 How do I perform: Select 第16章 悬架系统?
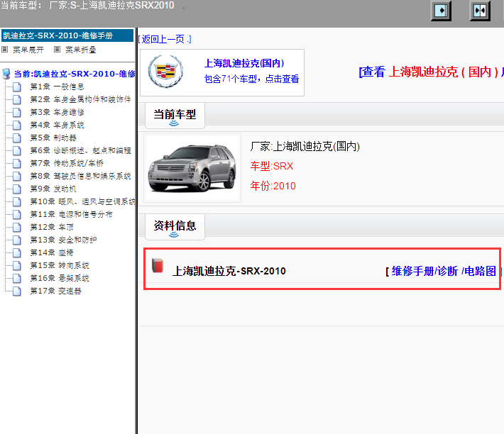pos(60,278)
